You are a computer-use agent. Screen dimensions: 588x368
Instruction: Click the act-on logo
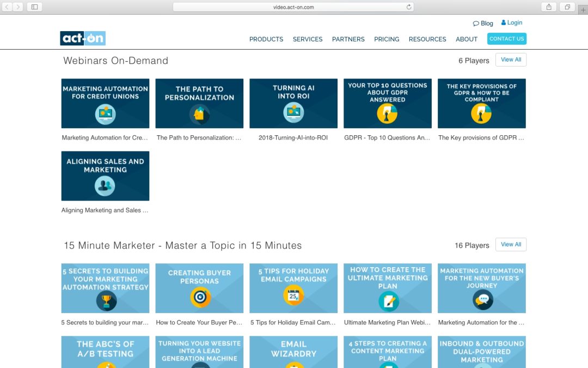pos(83,38)
